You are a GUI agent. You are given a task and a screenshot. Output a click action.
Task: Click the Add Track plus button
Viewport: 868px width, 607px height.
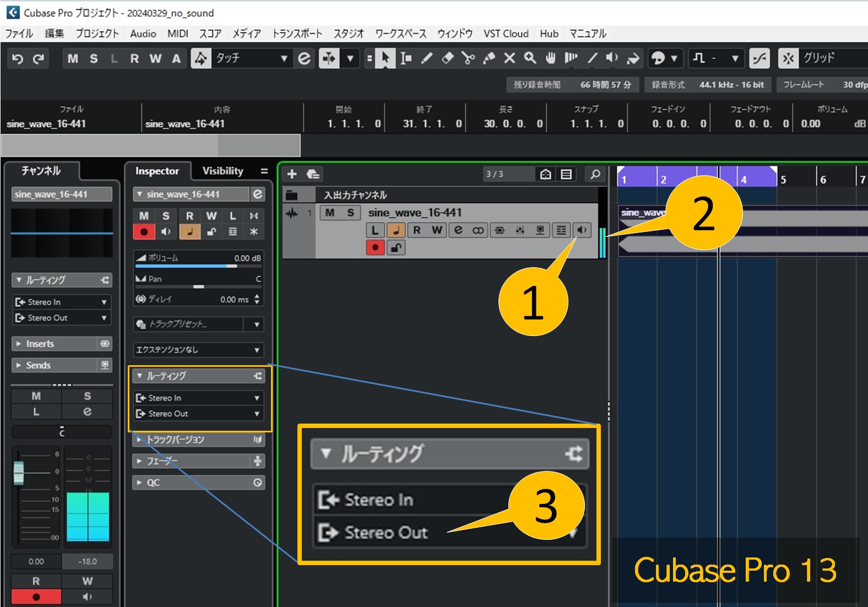pos(292,174)
